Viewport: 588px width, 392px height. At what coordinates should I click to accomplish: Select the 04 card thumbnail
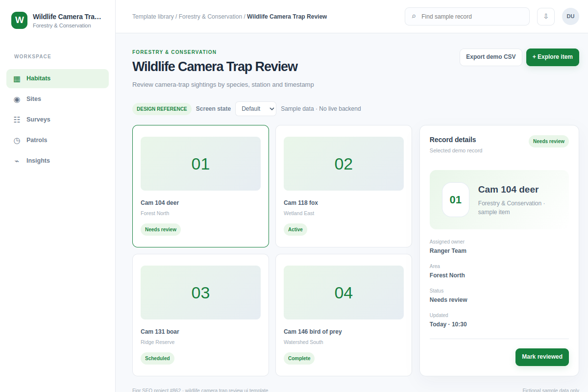pyautogui.click(x=343, y=293)
